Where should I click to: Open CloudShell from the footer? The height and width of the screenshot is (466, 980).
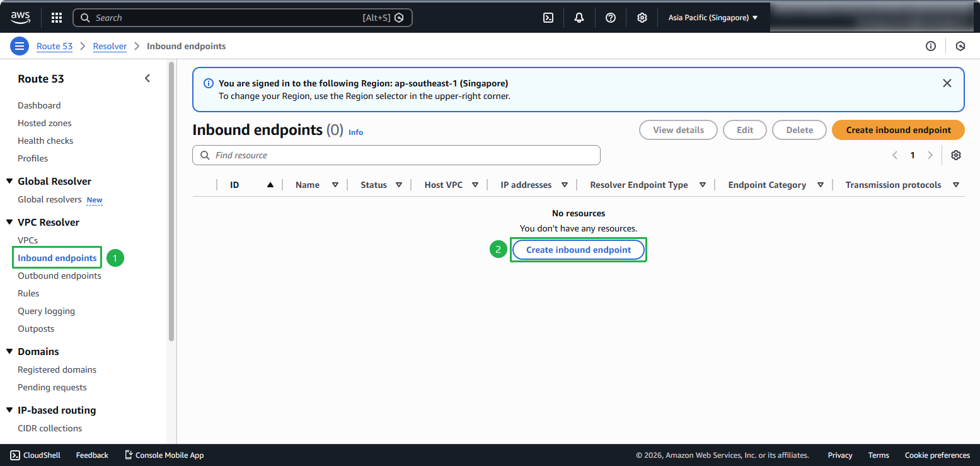coord(35,455)
